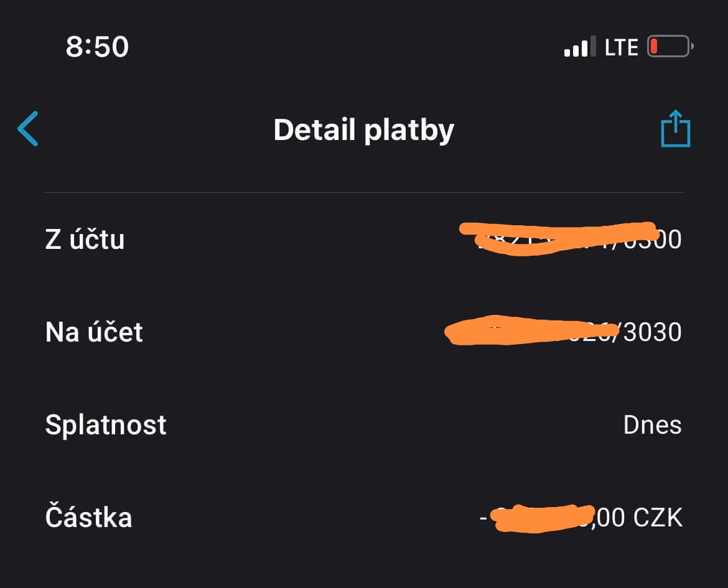Viewport: 728px width, 588px height.
Task: Select the Splatnost label
Action: [106, 425]
